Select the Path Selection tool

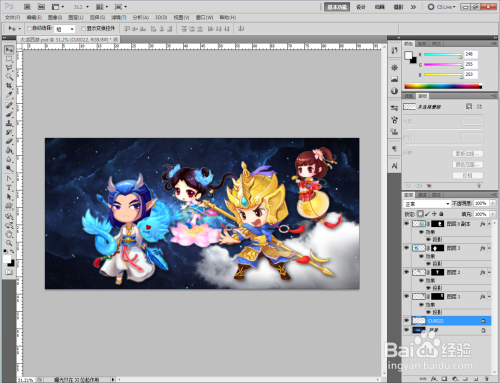click(9, 197)
